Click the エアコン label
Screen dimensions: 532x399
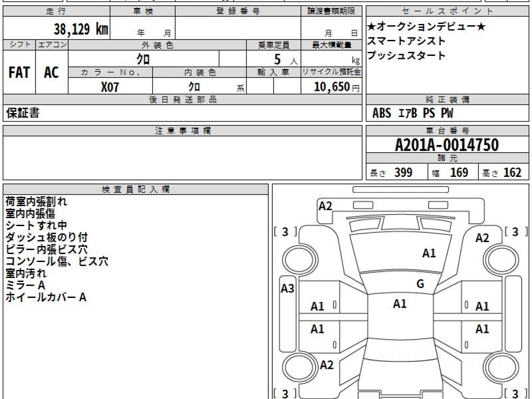pyautogui.click(x=52, y=45)
